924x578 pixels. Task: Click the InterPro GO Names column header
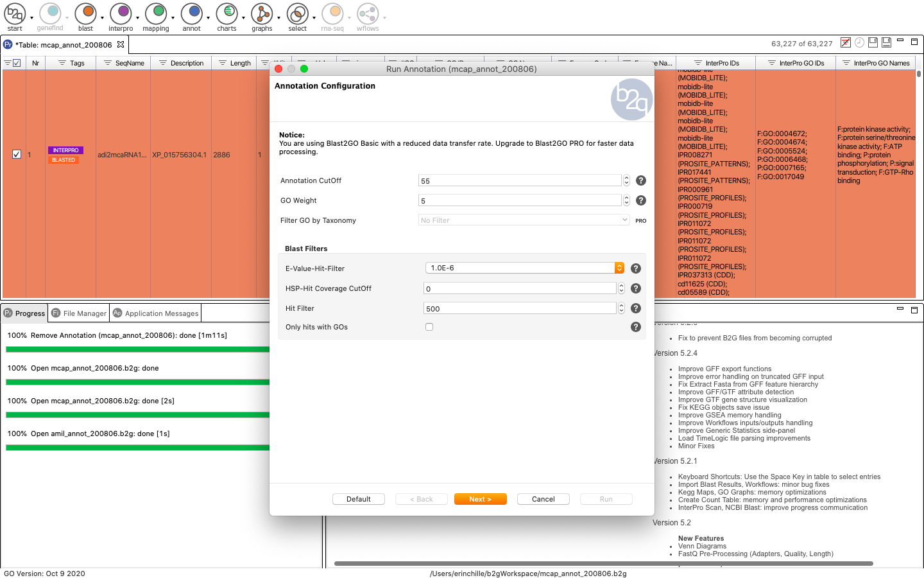coord(876,63)
